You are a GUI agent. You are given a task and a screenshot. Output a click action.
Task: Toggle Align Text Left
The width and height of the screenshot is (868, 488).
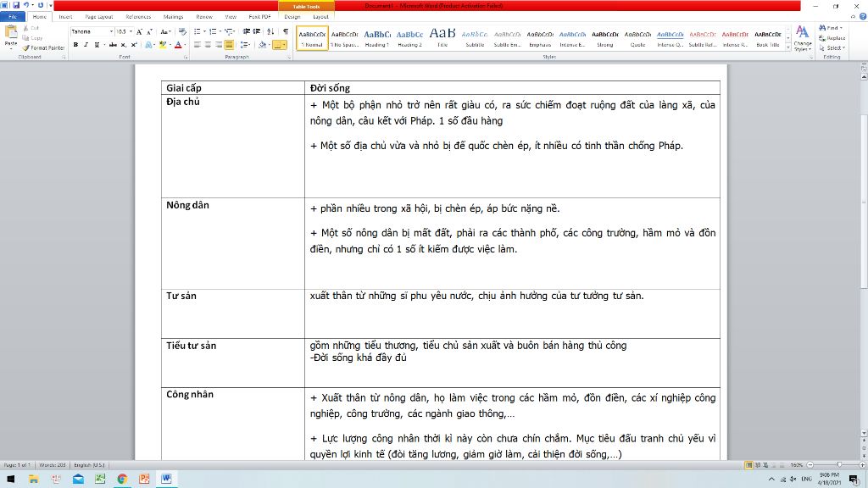coord(198,45)
